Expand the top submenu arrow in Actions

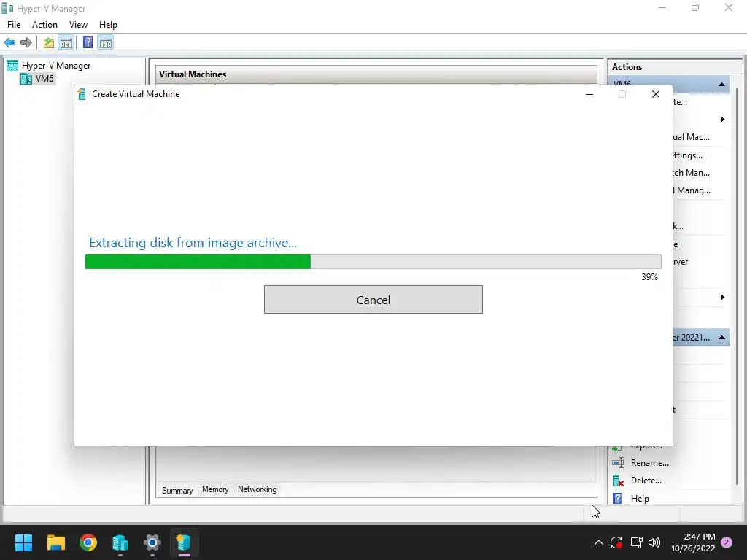tap(722, 119)
